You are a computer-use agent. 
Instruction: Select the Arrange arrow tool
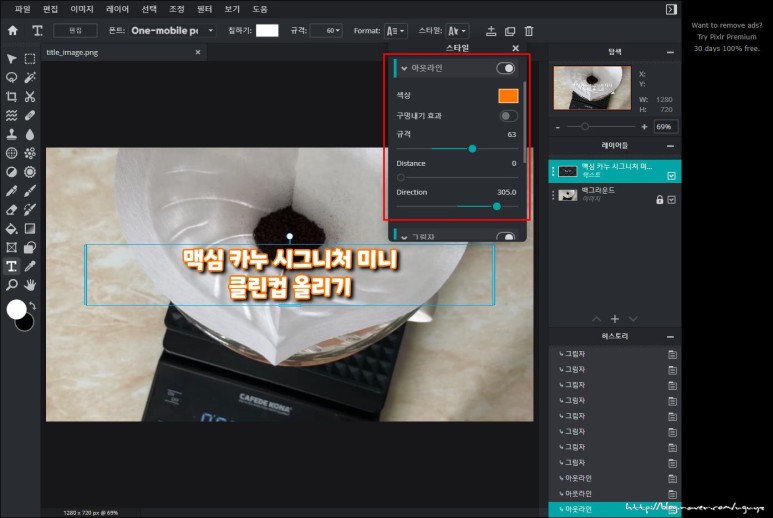coord(11,59)
